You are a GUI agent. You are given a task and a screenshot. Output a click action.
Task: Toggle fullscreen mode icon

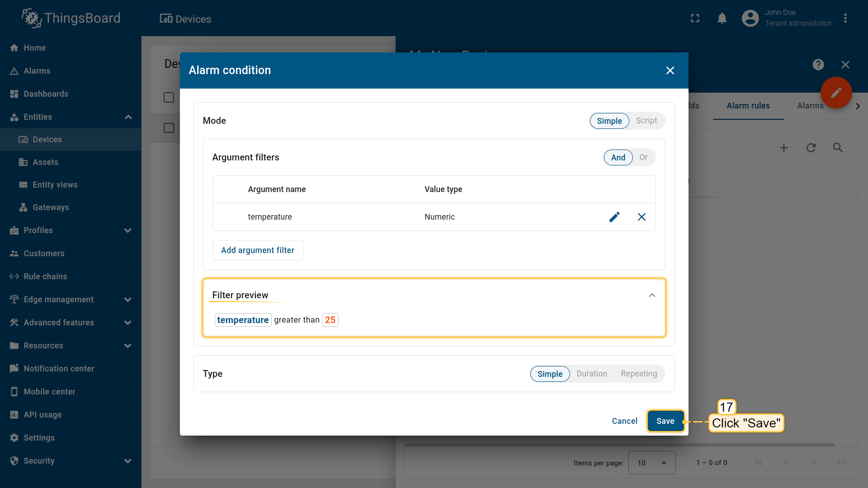click(x=695, y=19)
